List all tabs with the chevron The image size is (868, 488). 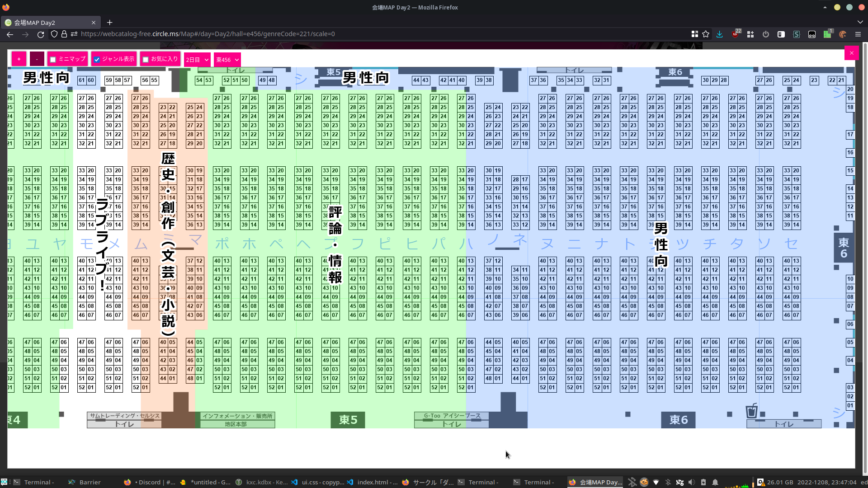(x=860, y=22)
